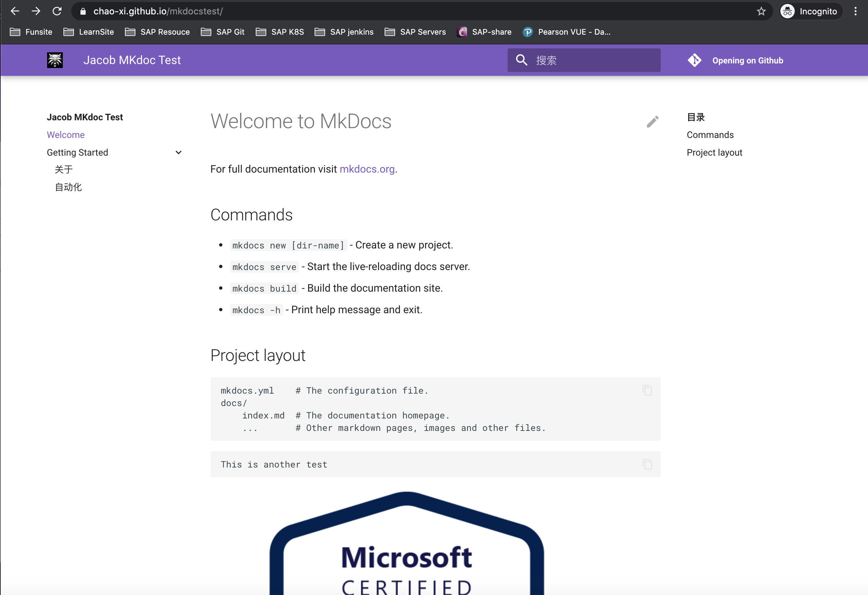Screen dimensions: 868x595
Task: Open Chrome three-dot menu
Action: (855, 11)
